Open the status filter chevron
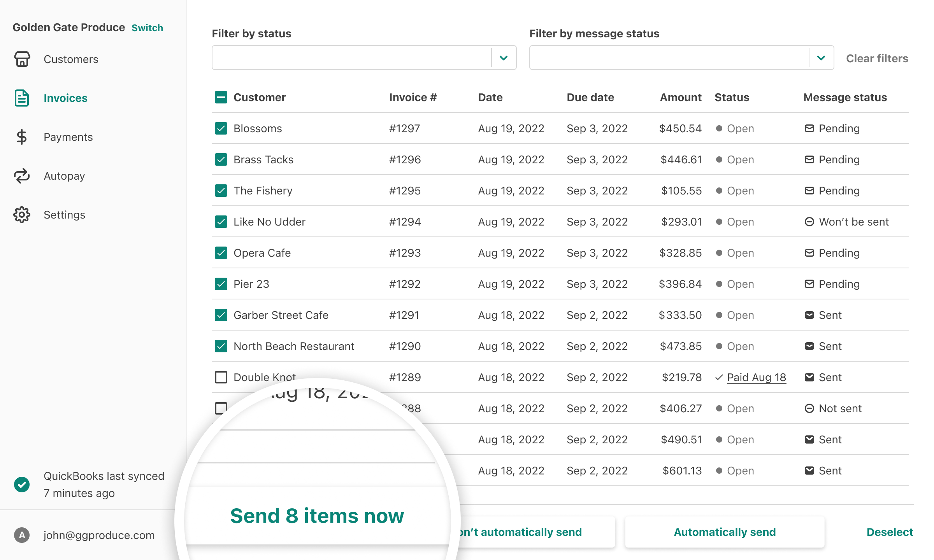Image resolution: width=934 pixels, height=560 pixels. (x=504, y=58)
